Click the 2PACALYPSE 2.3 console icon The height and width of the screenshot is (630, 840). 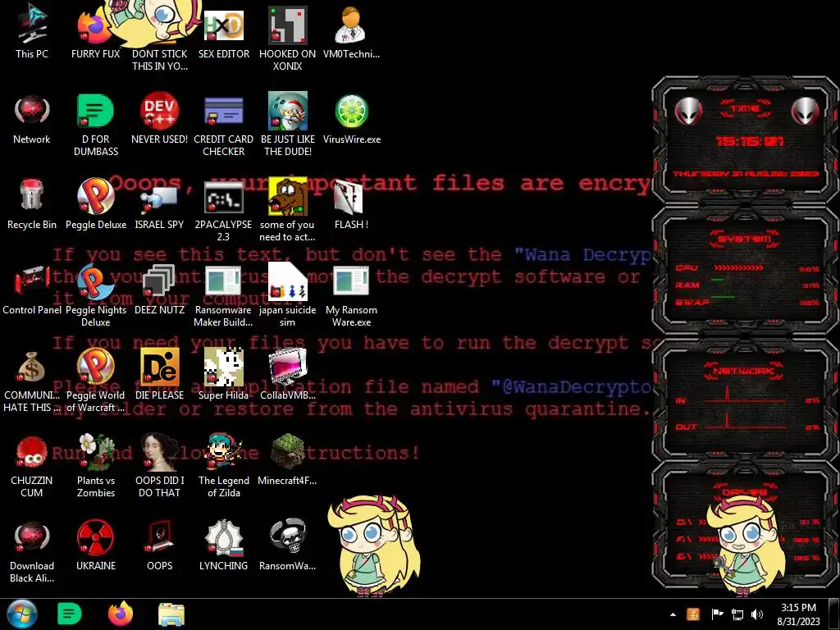[x=223, y=210]
